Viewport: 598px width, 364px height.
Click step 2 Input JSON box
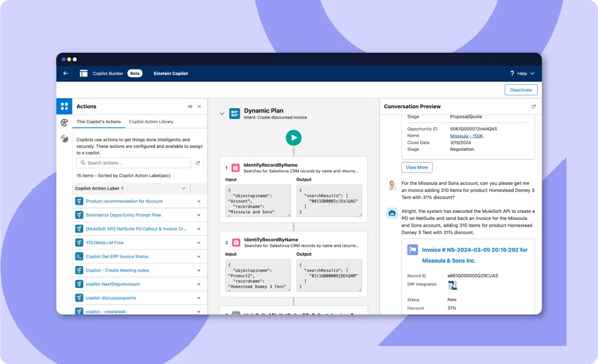click(x=258, y=275)
